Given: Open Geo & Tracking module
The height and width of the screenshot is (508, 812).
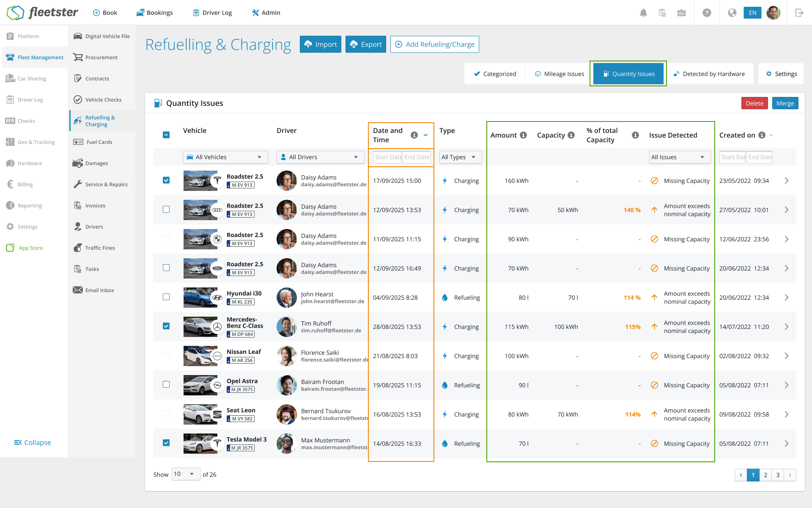Looking at the screenshot, I should pyautogui.click(x=30, y=142).
